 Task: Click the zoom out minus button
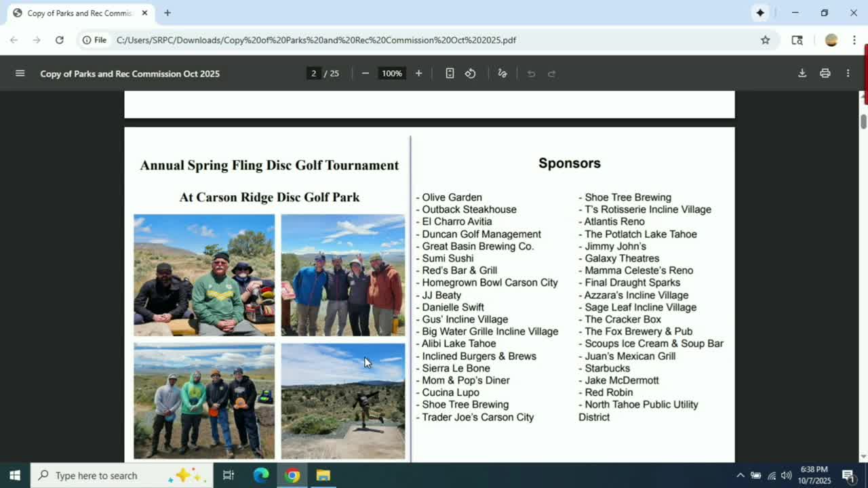click(x=366, y=73)
